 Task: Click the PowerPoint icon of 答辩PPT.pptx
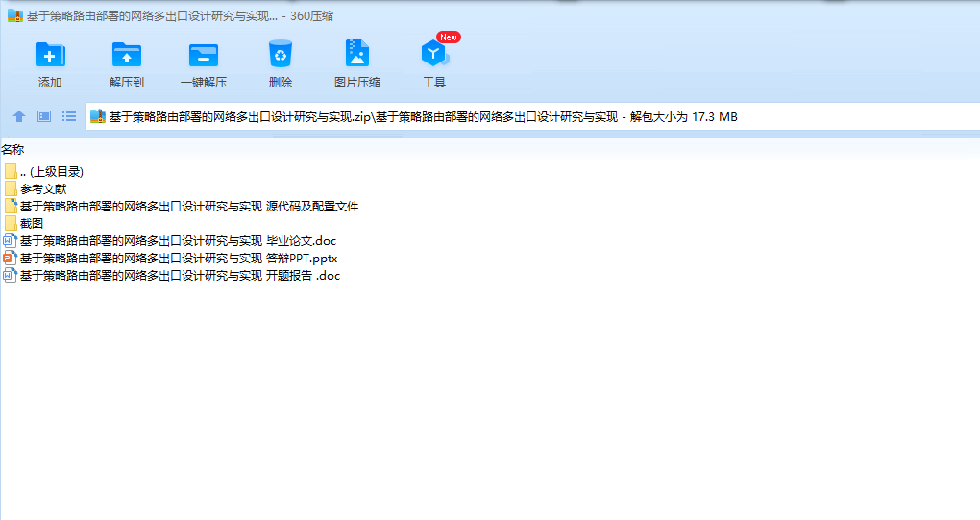tap(10, 259)
